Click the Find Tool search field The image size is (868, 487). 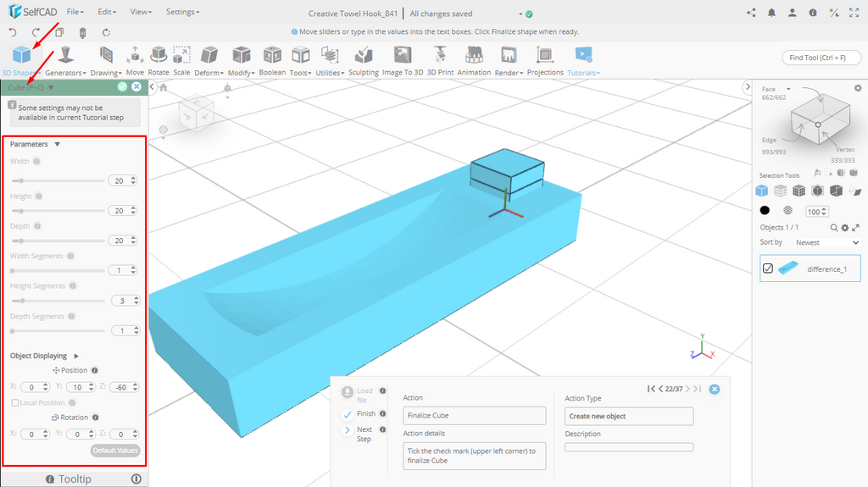(821, 58)
